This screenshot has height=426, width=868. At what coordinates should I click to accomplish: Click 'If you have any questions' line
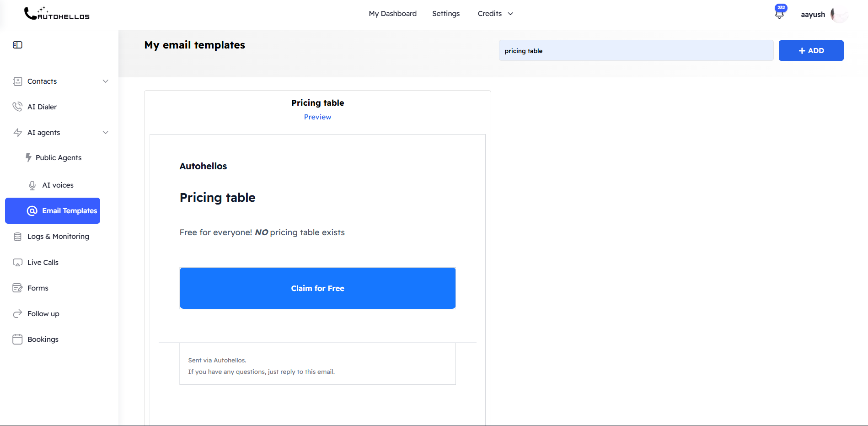(x=261, y=372)
